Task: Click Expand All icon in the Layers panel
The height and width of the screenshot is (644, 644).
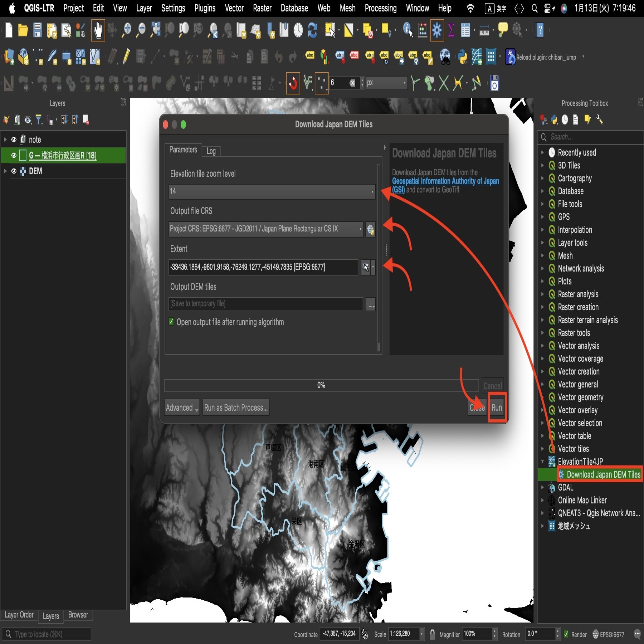Action: (x=64, y=120)
